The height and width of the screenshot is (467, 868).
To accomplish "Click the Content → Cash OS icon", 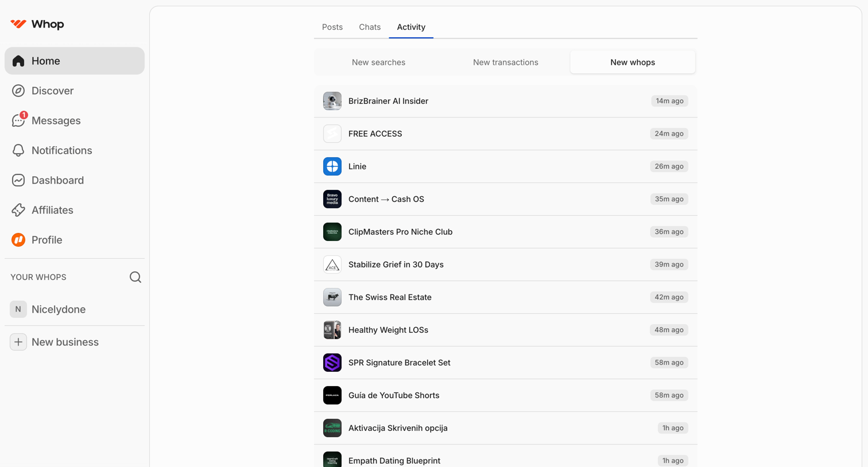I will coord(332,199).
